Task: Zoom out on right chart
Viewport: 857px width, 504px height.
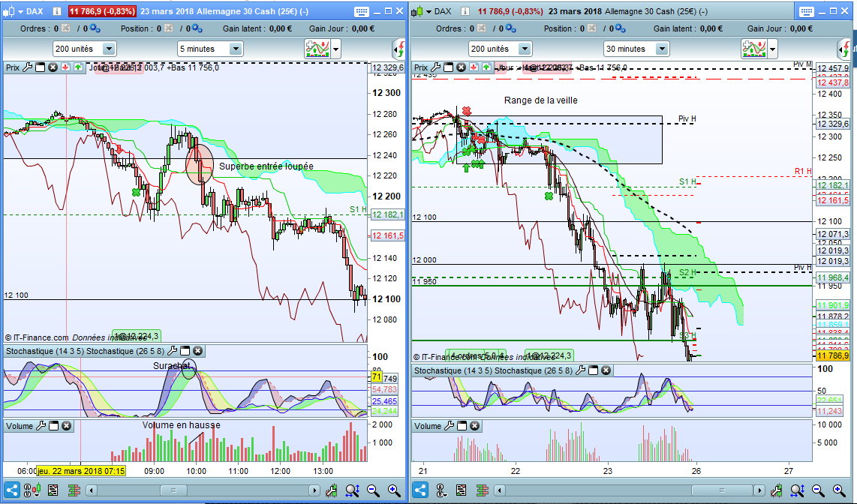Action: point(818,490)
